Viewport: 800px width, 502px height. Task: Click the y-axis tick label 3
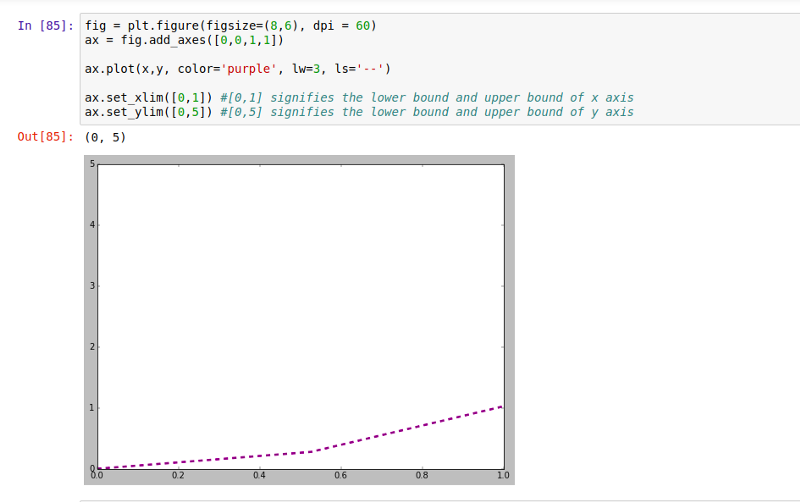[92, 286]
